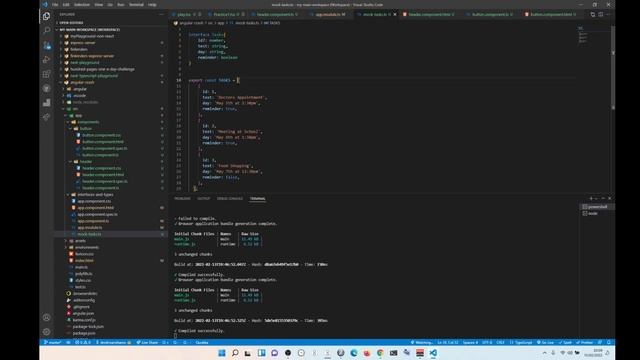Open the Manage gear in activity bar
The width and height of the screenshot is (640, 360).
pos(47,332)
